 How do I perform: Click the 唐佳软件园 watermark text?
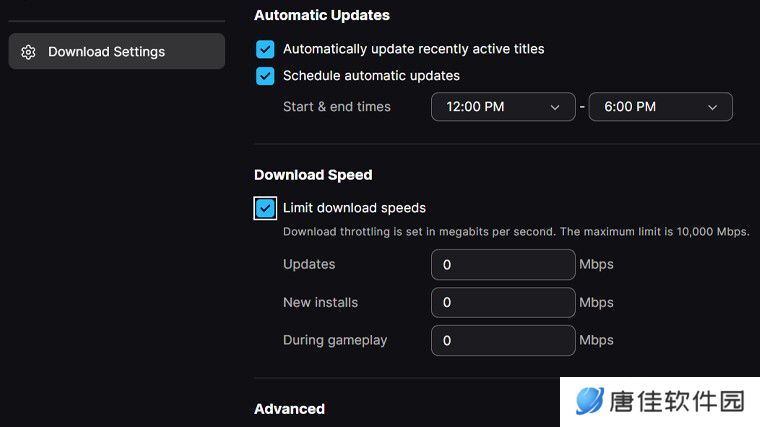[x=677, y=401]
